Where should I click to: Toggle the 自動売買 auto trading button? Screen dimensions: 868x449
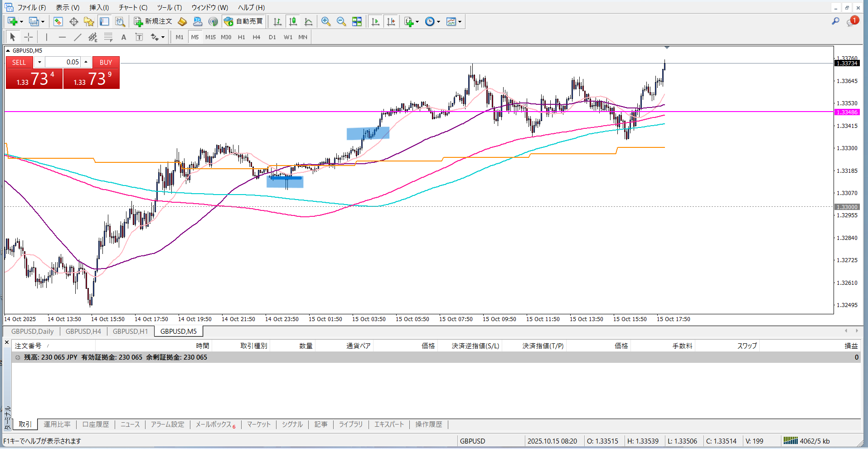click(244, 21)
